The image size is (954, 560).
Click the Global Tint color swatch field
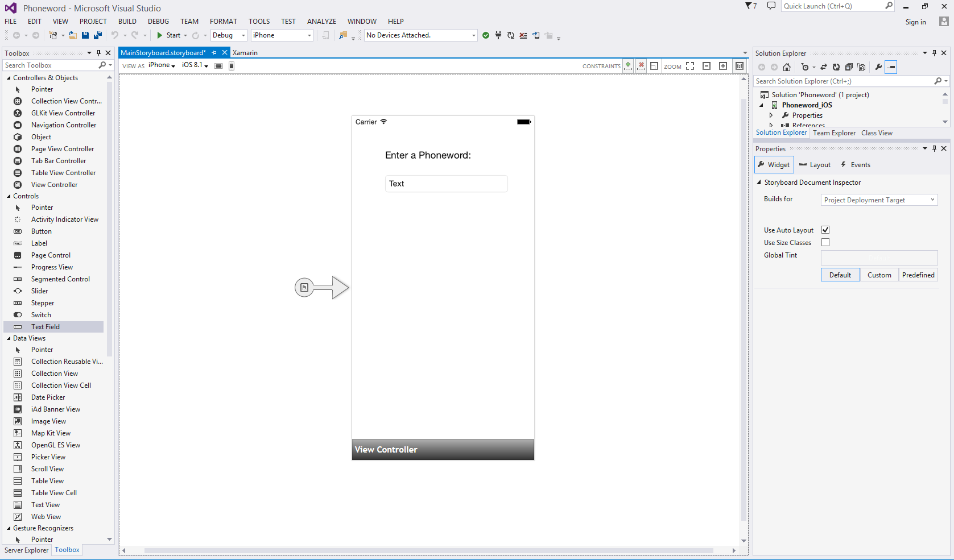click(879, 258)
